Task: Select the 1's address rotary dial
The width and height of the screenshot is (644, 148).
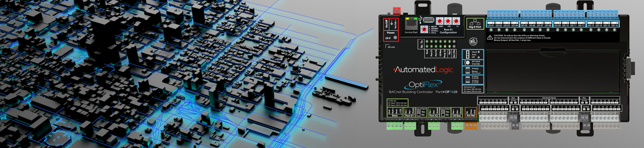Action: [x=456, y=21]
